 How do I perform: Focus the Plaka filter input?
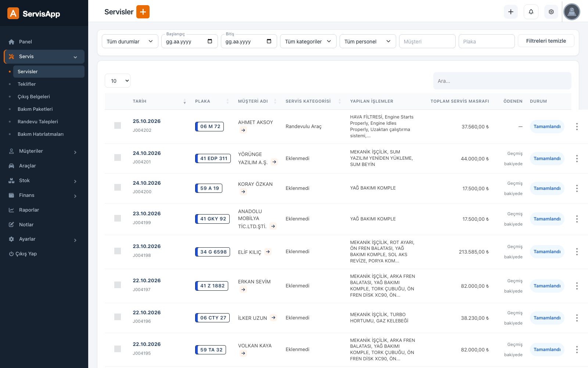[487, 41]
